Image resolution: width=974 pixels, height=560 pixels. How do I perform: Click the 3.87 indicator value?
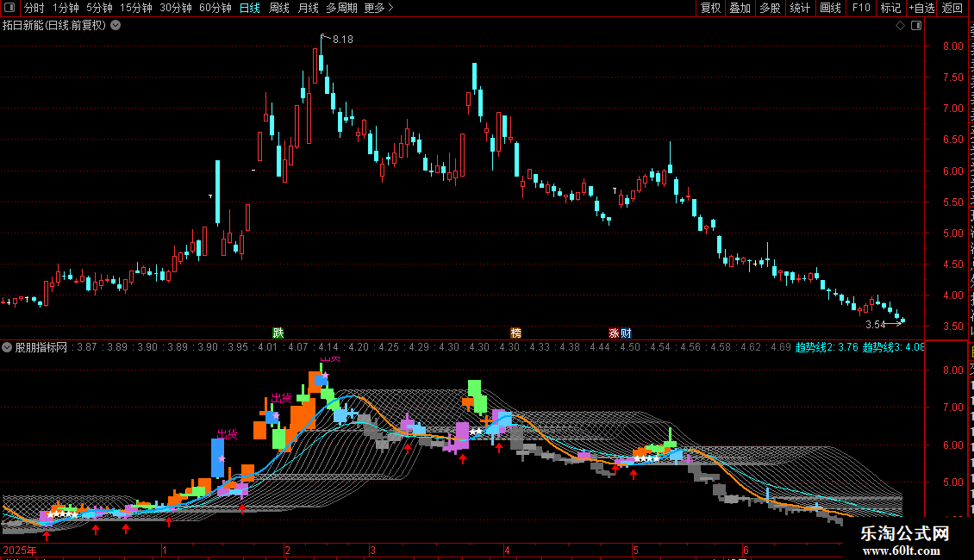point(87,347)
